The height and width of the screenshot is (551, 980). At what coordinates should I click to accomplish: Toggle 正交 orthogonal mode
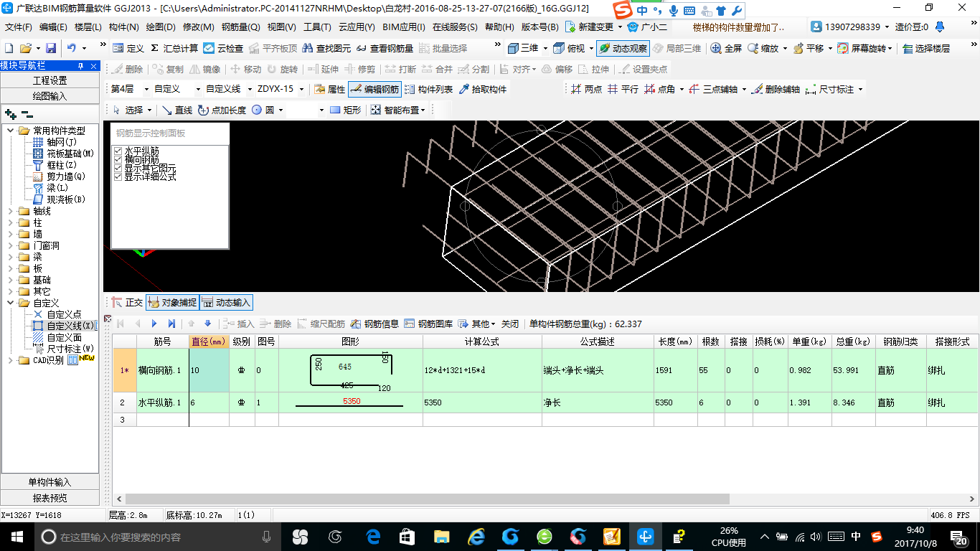[x=127, y=303]
